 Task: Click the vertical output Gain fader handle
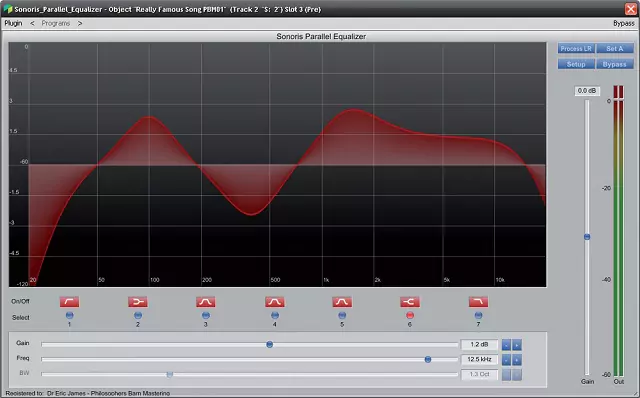coord(587,237)
